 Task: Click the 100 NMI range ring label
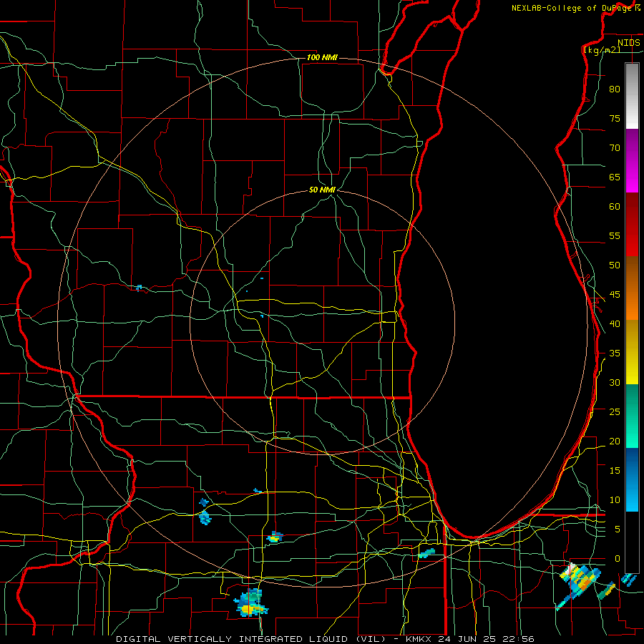tap(322, 57)
